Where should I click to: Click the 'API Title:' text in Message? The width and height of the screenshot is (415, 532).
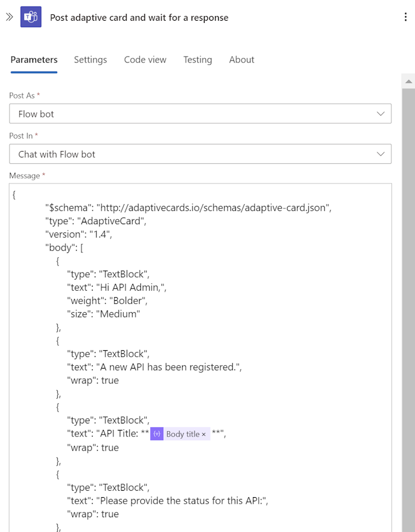tap(119, 434)
